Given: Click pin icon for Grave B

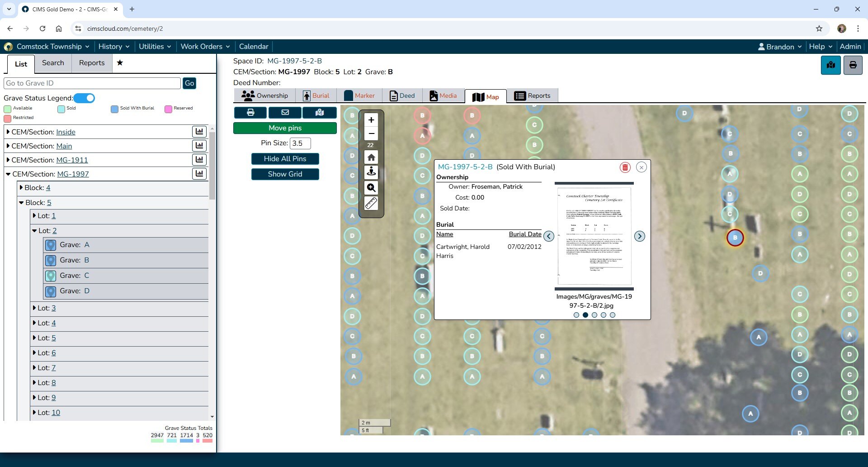Looking at the screenshot, I should point(51,260).
